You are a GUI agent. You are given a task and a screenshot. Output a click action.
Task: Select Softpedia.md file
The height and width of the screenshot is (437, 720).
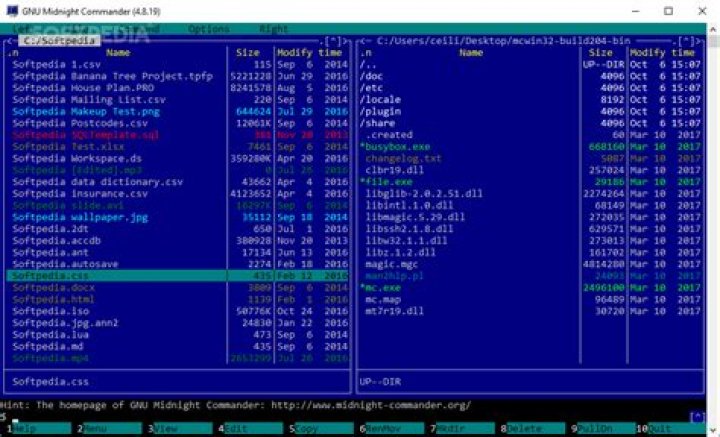click(x=177, y=347)
